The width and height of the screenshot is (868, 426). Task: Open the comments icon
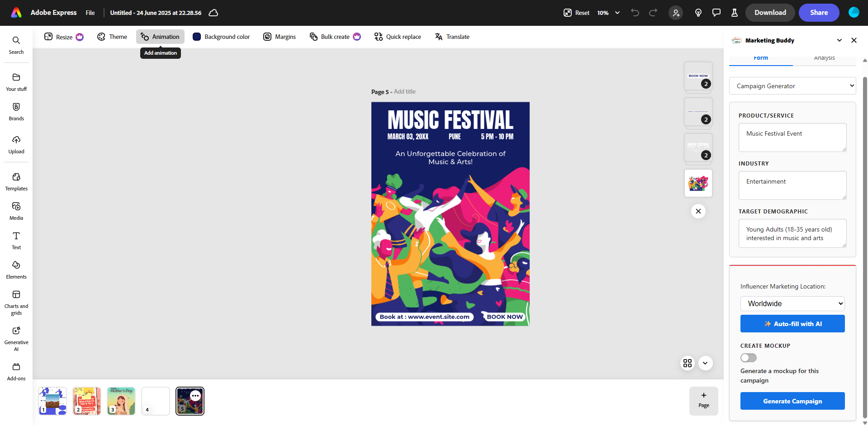[x=716, y=13]
